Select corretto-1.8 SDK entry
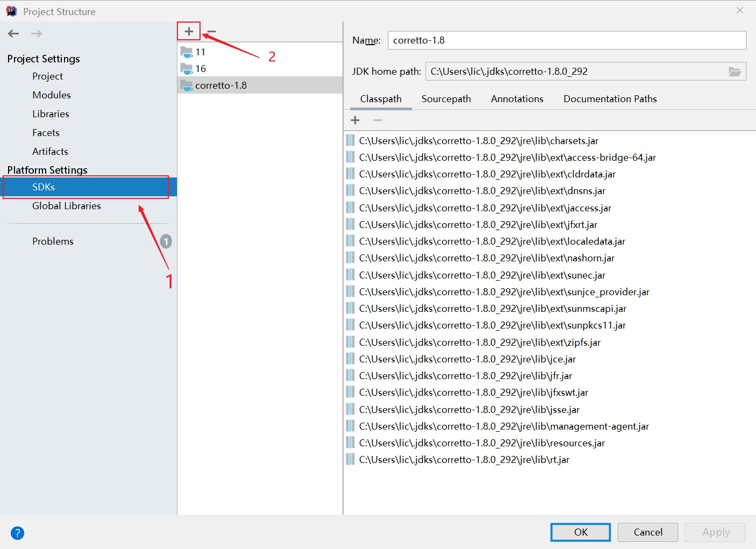This screenshot has height=549, width=756. [260, 85]
